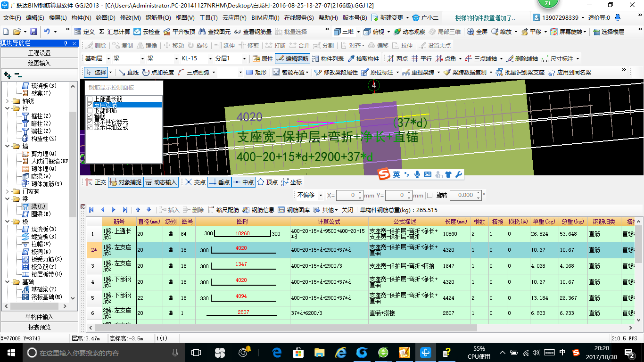Check 下部钢筋 checkbox
The height and width of the screenshot is (362, 644).
[x=90, y=110]
